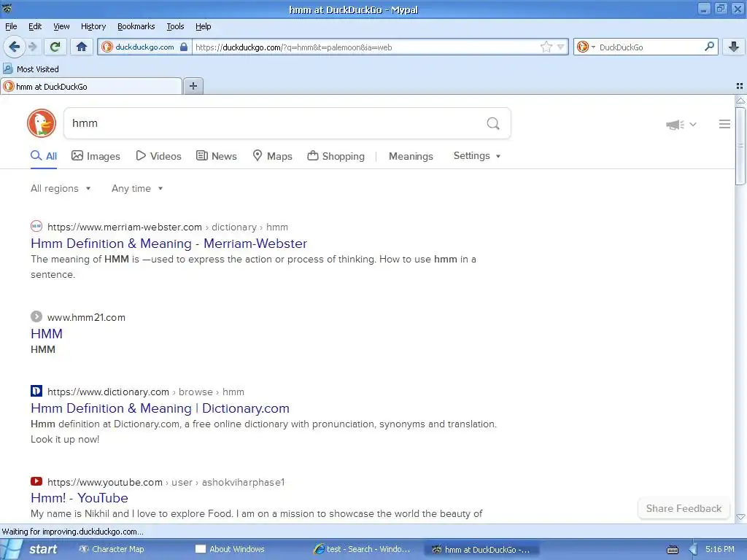The width and height of the screenshot is (747, 560).
Task: Go back with the browser back arrow
Action: coord(15,47)
